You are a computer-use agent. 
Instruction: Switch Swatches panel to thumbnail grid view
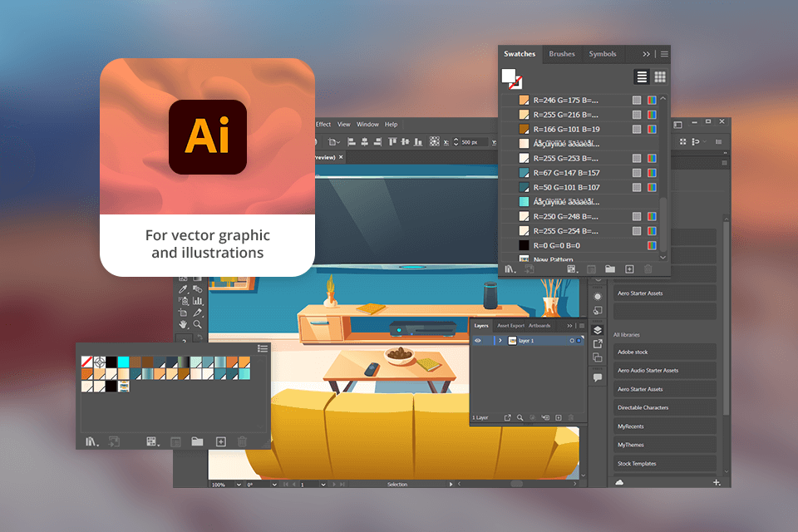[660, 76]
